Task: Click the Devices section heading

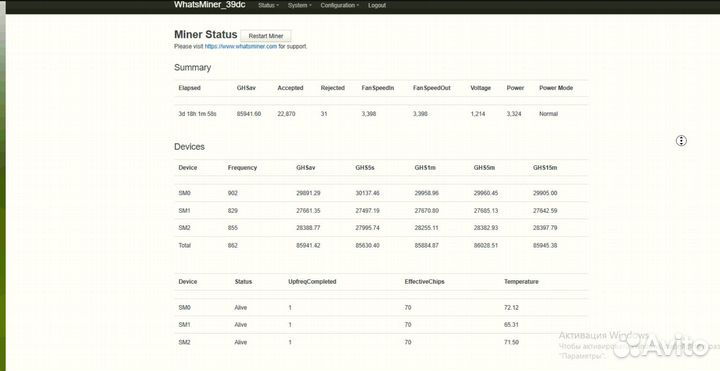Action: 189,147
